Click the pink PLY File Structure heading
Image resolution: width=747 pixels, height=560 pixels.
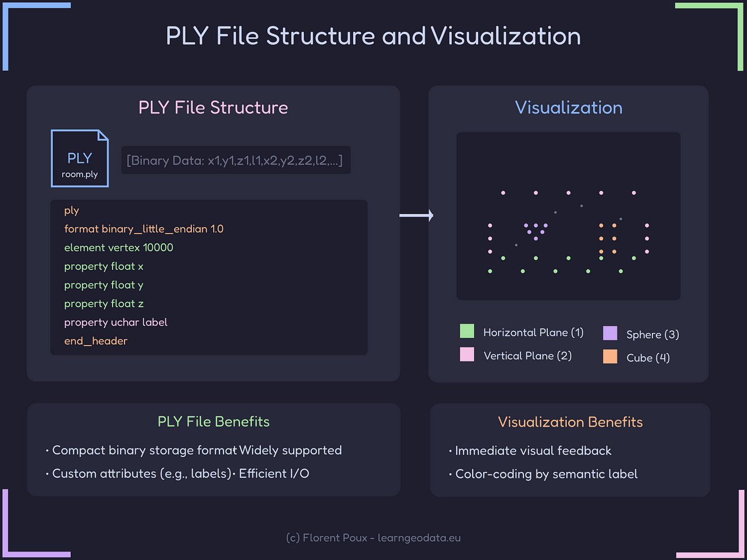(213, 107)
